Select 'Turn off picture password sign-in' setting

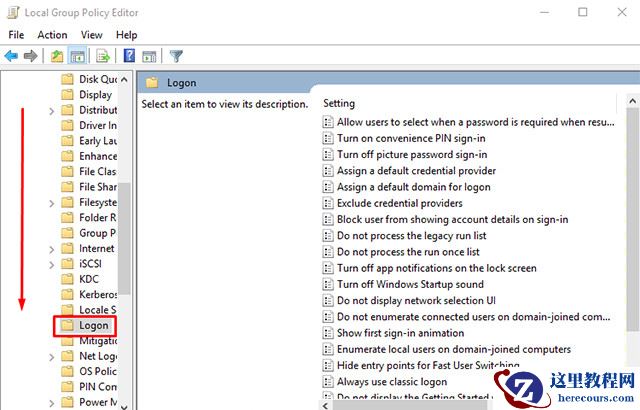click(404, 155)
